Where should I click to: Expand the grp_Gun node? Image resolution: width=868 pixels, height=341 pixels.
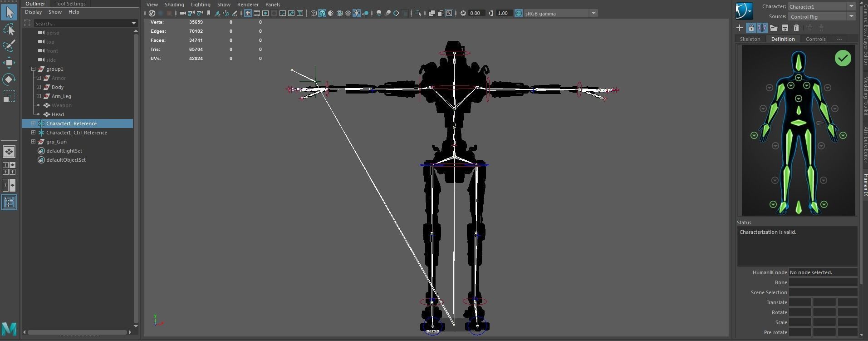(x=34, y=142)
